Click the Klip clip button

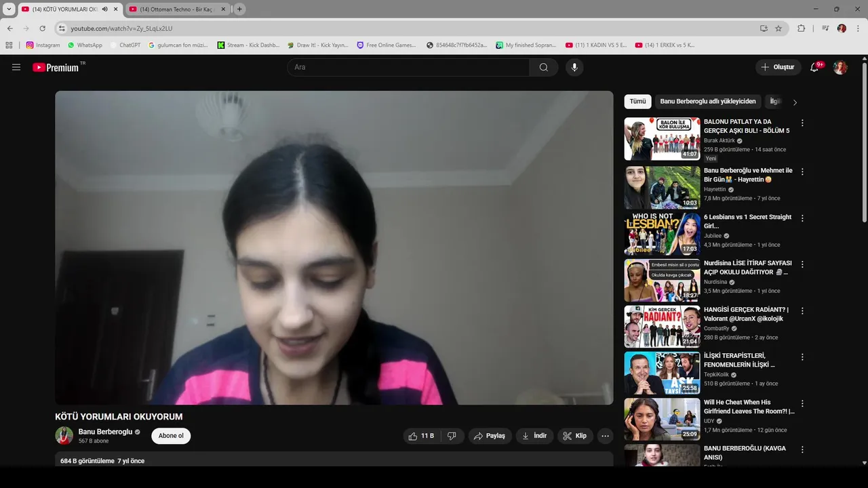(575, 436)
